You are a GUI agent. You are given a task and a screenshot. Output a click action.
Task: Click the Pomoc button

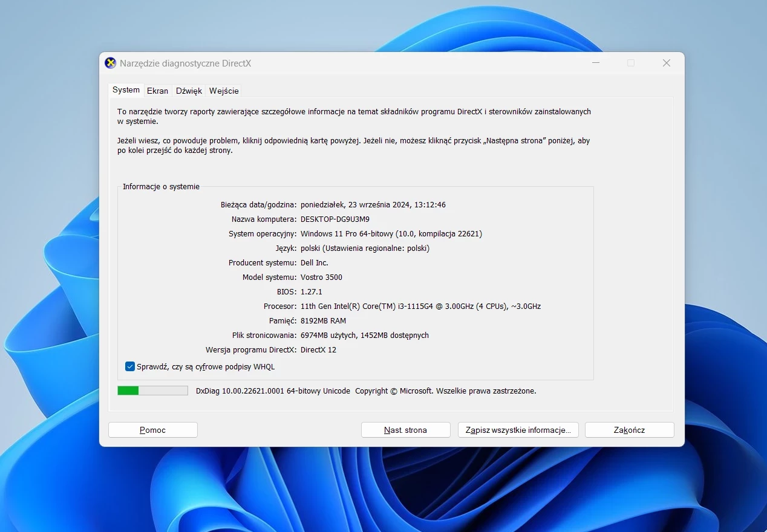[153, 430]
